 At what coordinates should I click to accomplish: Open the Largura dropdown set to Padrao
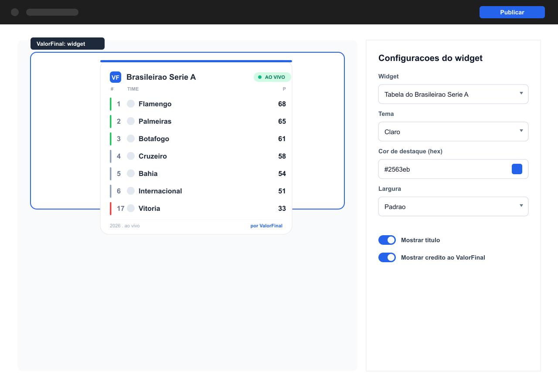[453, 206]
